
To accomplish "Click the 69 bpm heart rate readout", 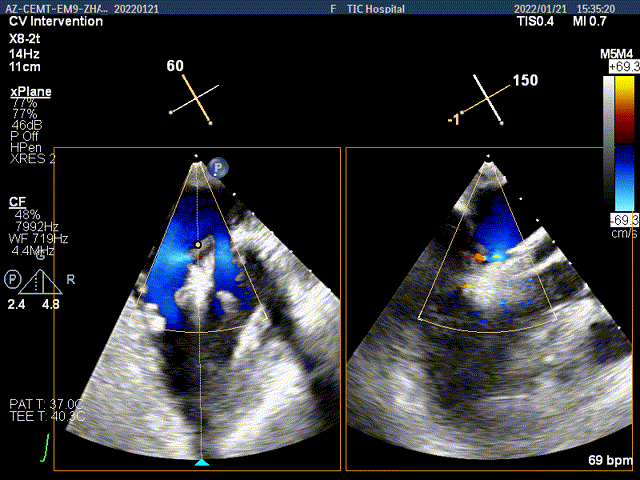I will coord(611,461).
